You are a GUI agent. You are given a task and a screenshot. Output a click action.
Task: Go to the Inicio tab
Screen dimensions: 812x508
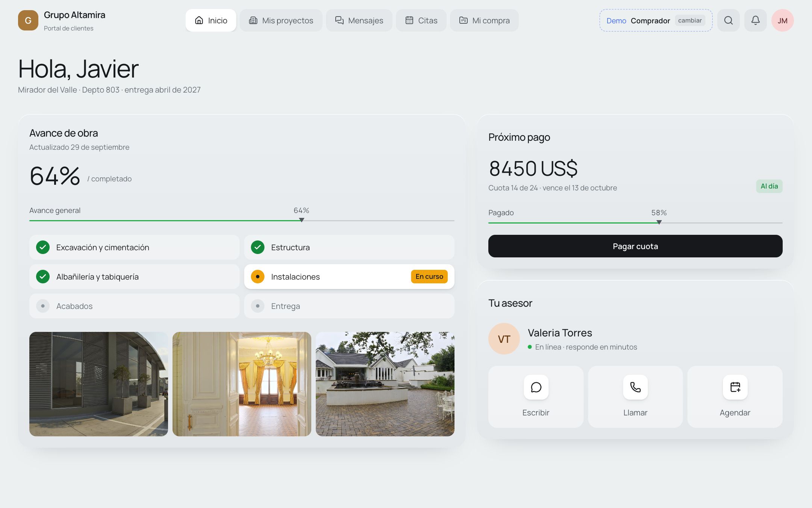point(211,20)
